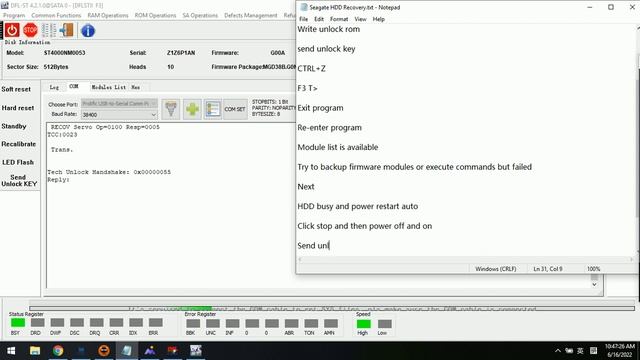Click the DRD status register indicator

click(x=37, y=323)
